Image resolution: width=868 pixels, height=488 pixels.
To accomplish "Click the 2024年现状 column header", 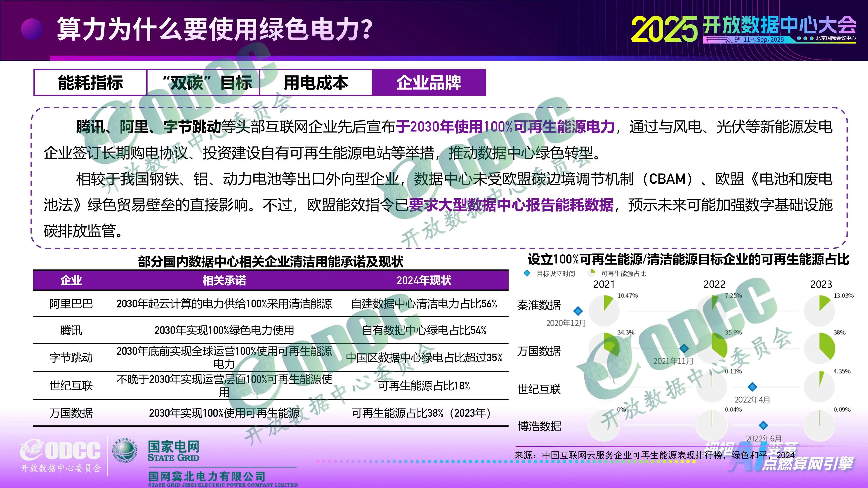I will [x=424, y=280].
